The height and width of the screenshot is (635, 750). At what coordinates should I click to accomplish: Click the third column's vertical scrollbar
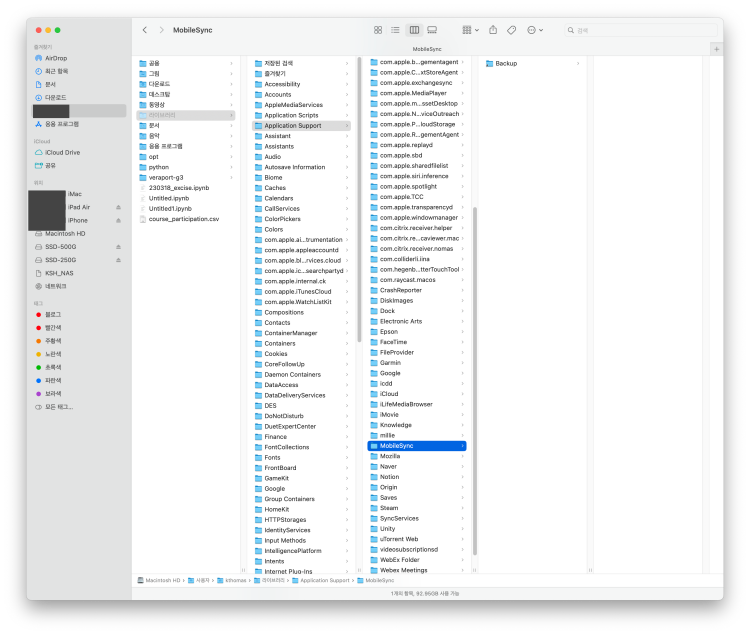tap(475, 381)
